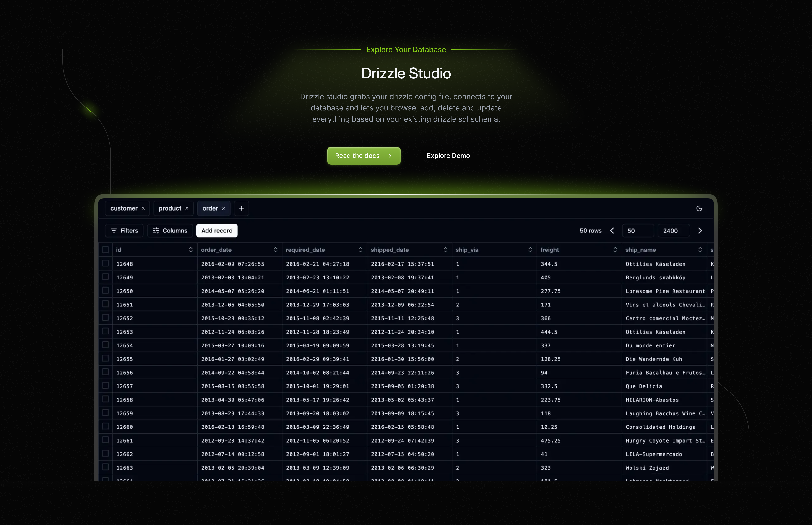Check the row with id 12660

click(106, 426)
